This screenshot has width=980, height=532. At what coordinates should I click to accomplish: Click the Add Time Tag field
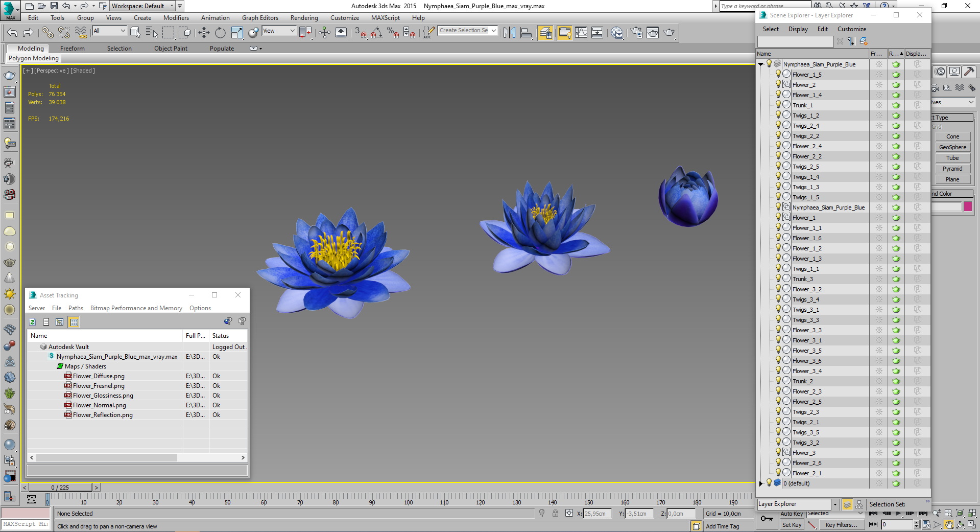728,526
